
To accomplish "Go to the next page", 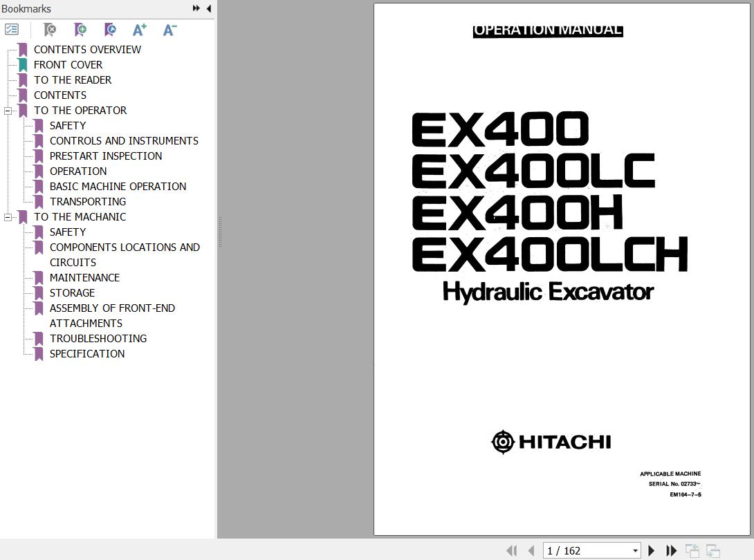I will pyautogui.click(x=651, y=550).
